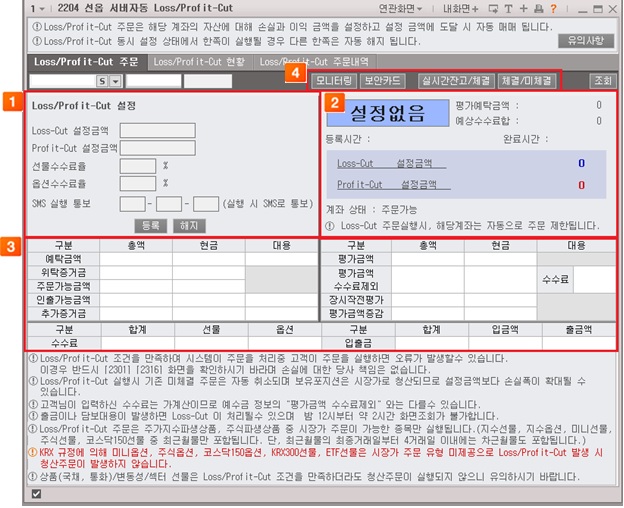
Task: Click the plus icon in title bar
Action: 523,9
